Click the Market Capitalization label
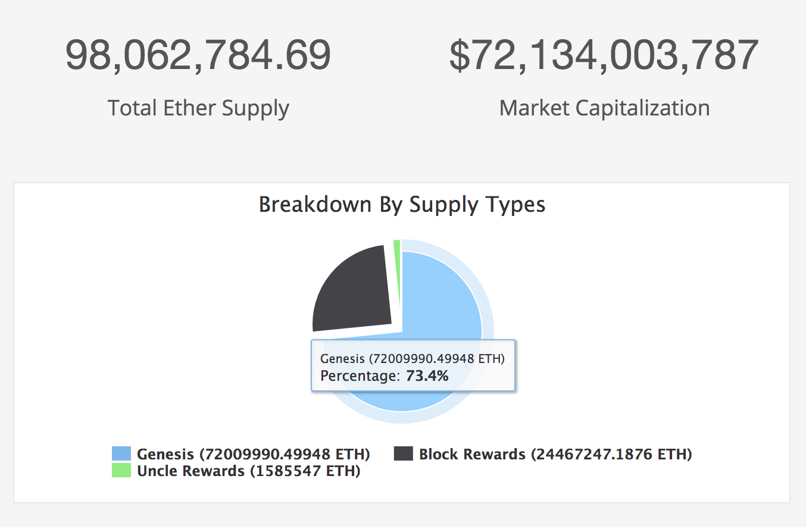 tap(604, 108)
